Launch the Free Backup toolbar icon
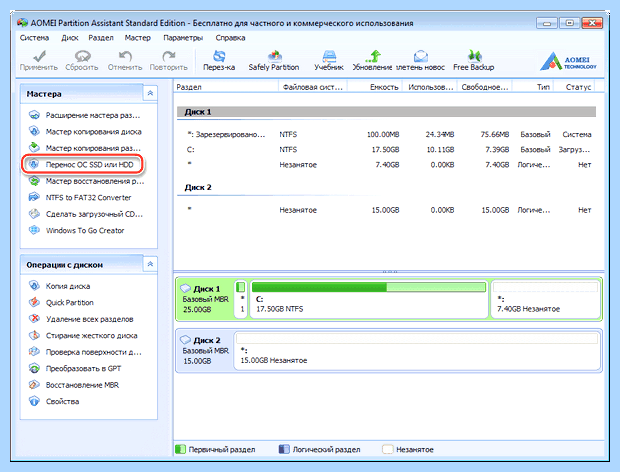This screenshot has height=472, width=620. coord(474,56)
